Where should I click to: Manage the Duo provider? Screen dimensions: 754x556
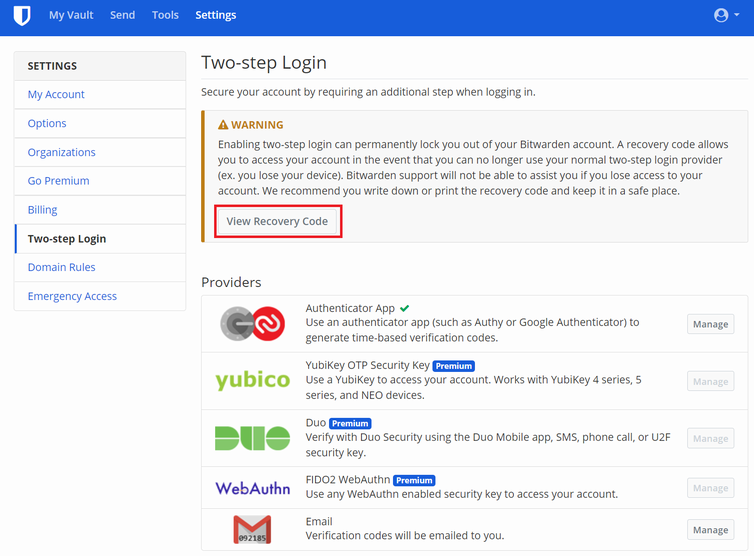(710, 438)
